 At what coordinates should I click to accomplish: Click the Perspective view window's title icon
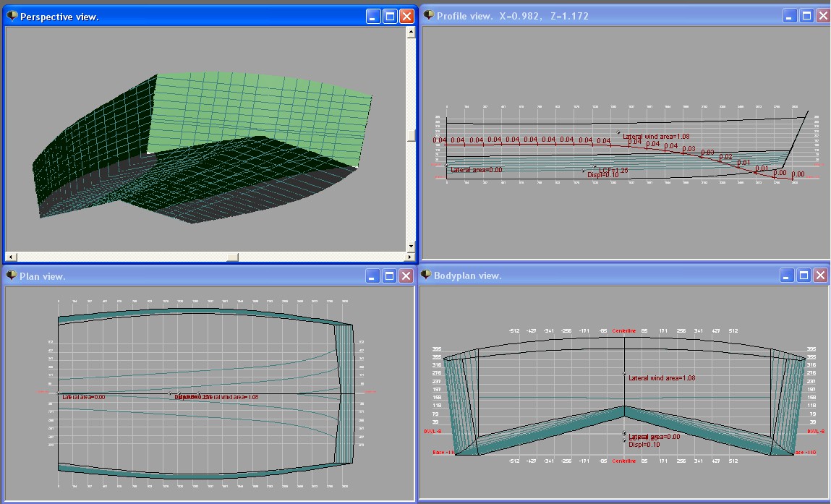click(x=12, y=17)
